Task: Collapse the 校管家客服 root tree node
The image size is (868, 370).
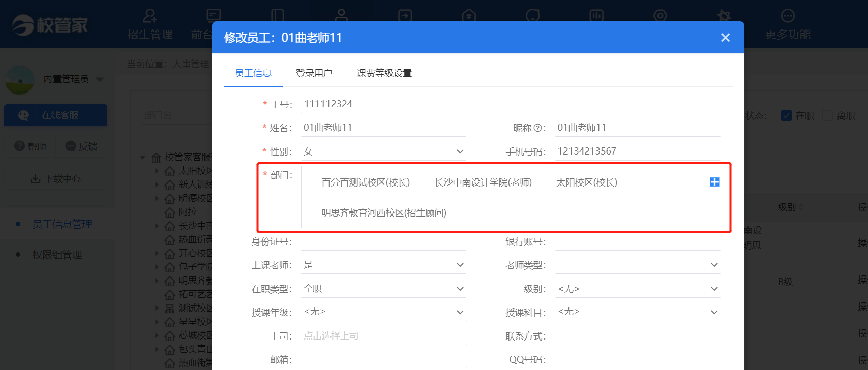Action: click(x=143, y=158)
